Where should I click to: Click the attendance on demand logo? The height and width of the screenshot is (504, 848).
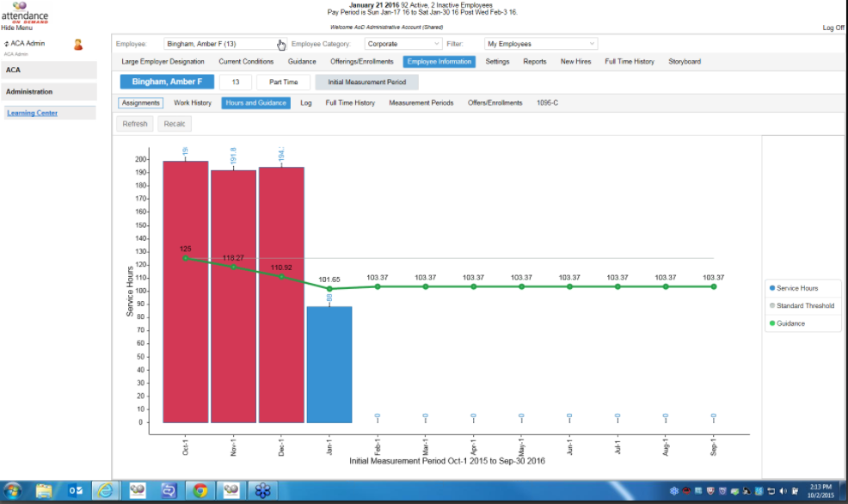click(24, 12)
